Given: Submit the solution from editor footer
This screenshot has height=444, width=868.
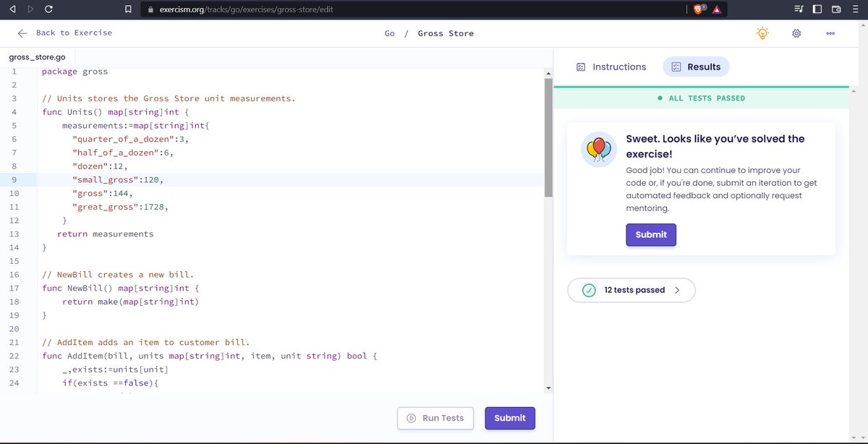Looking at the screenshot, I should coord(510,418).
